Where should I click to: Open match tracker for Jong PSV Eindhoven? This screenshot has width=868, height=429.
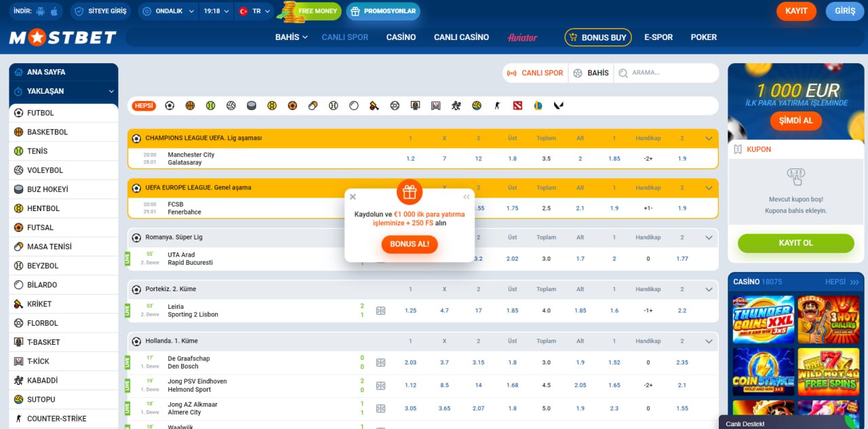[380, 386]
